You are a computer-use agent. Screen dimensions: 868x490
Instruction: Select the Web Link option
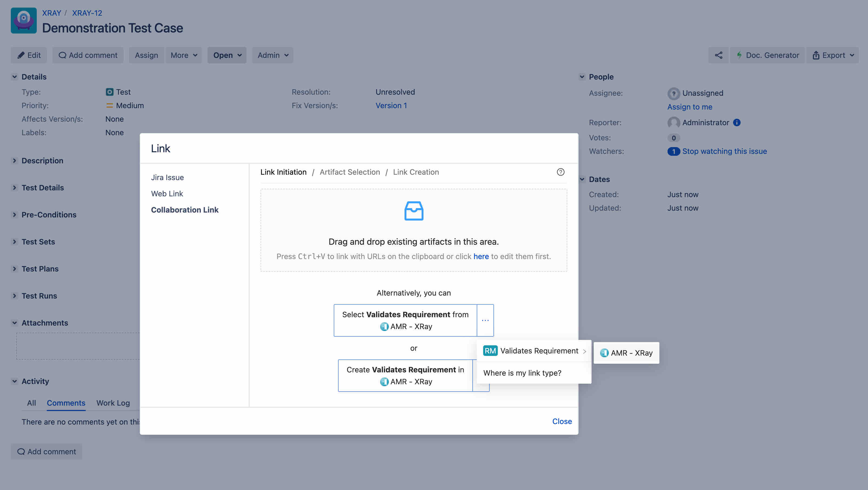[x=167, y=193]
